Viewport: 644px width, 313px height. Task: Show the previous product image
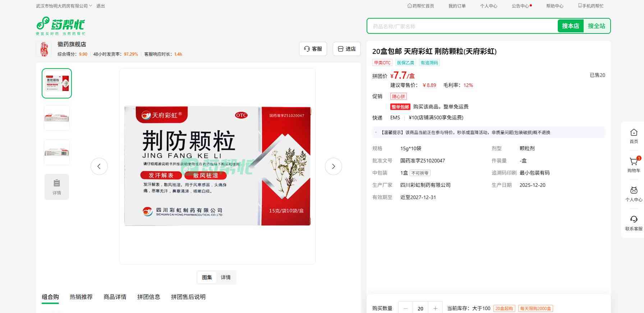(99, 166)
